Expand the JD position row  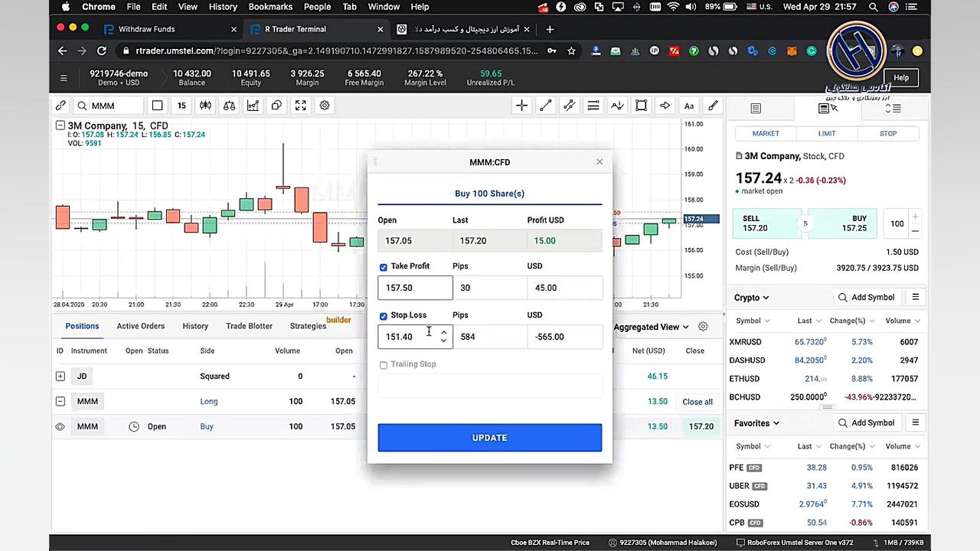(60, 376)
